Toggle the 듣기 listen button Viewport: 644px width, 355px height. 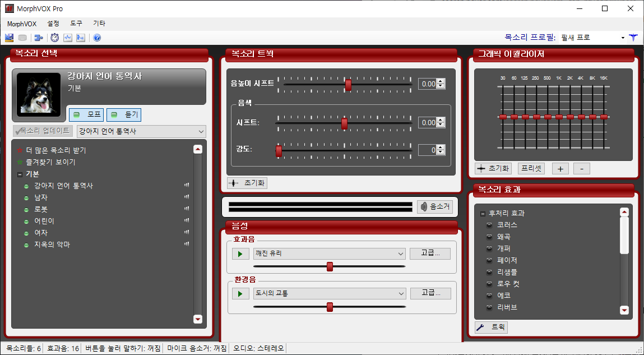pos(124,114)
